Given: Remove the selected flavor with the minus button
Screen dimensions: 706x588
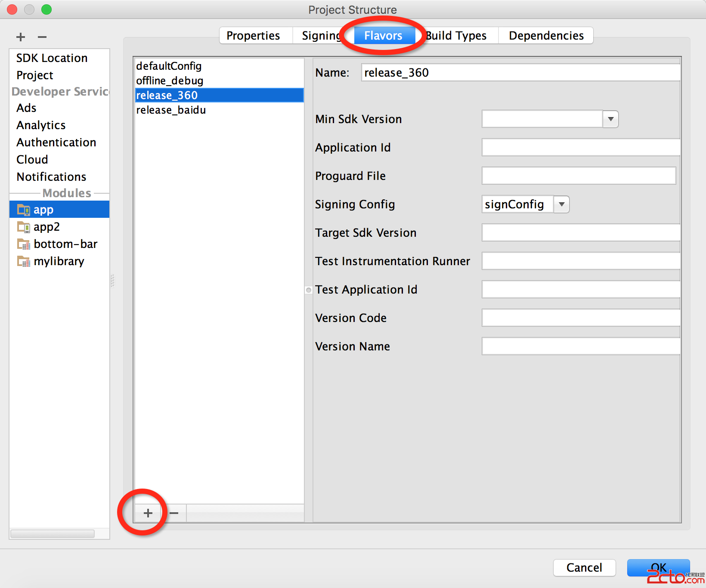Looking at the screenshot, I should 174,513.
